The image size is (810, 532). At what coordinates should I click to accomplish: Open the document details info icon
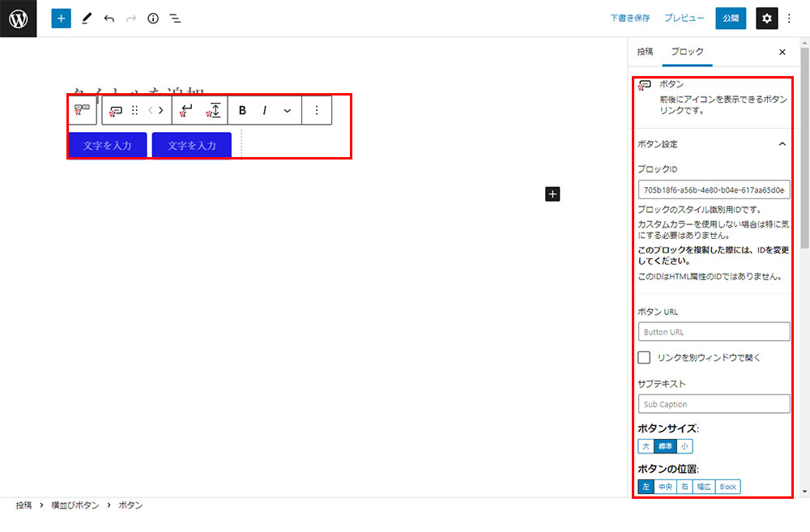(153, 18)
